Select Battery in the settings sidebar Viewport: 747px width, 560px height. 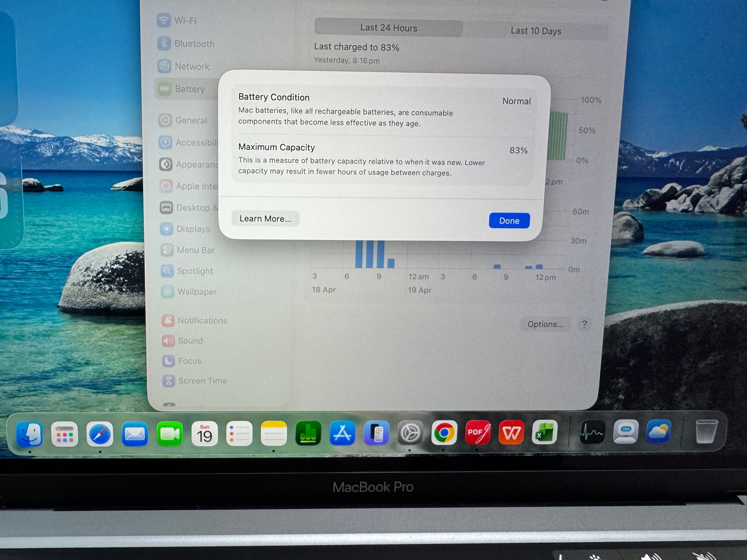pyautogui.click(x=187, y=89)
